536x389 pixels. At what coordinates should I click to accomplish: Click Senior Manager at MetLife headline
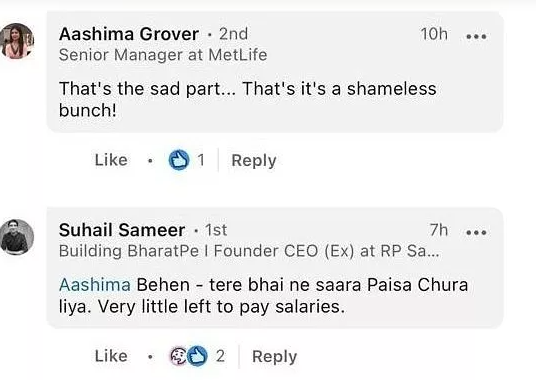(x=163, y=55)
